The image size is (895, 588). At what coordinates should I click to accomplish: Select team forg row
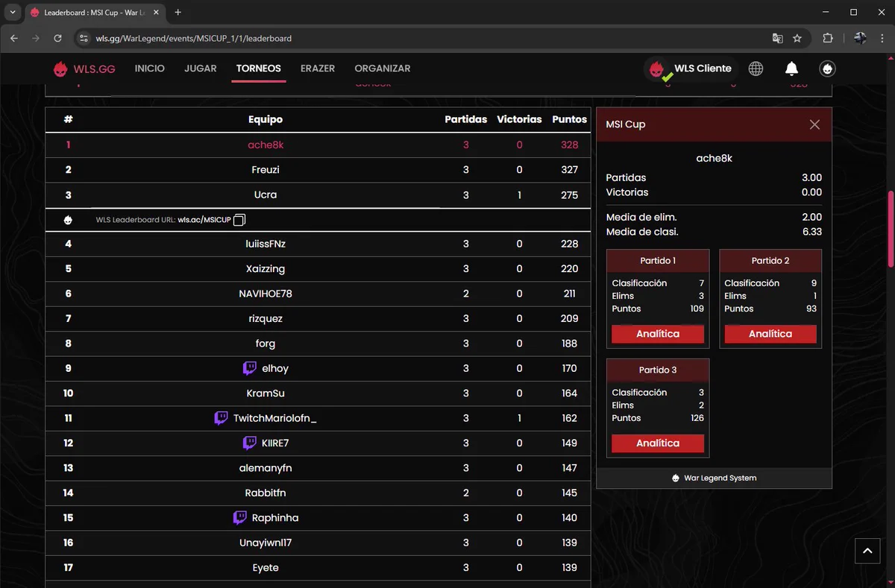coord(318,344)
